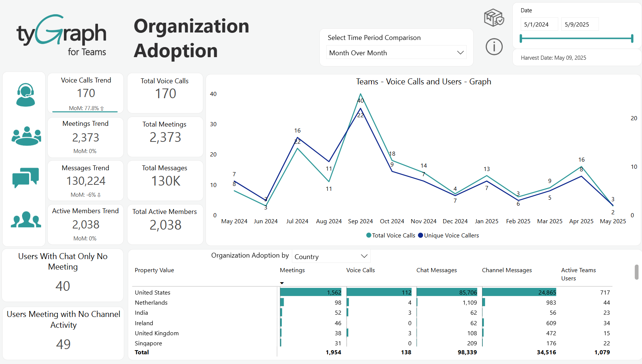The image size is (642, 364).
Task: Select the Sep 2024 label on the chart
Action: (x=360, y=221)
